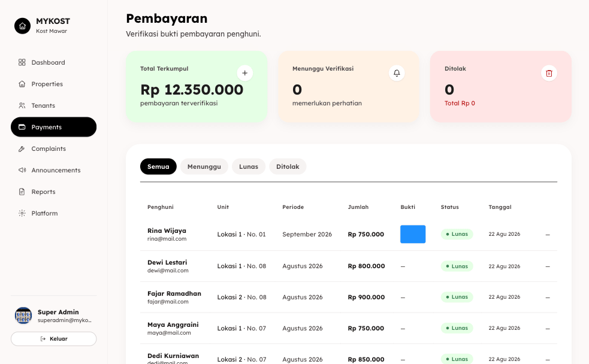This screenshot has width=589, height=364.
Task: Click the Super Admin avatar image
Action: (23, 316)
